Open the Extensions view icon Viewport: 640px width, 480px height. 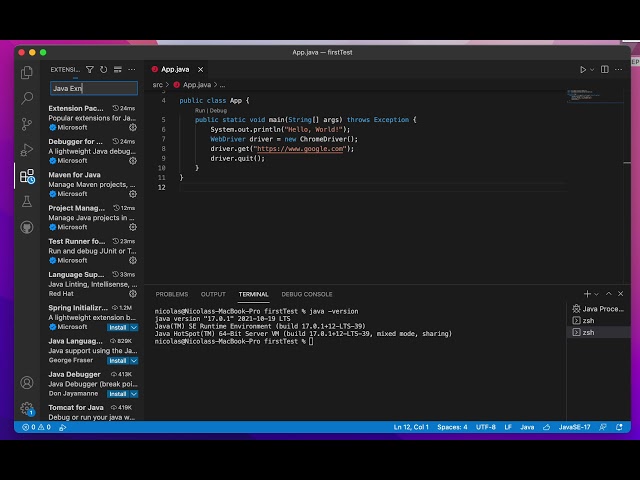pos(27,176)
